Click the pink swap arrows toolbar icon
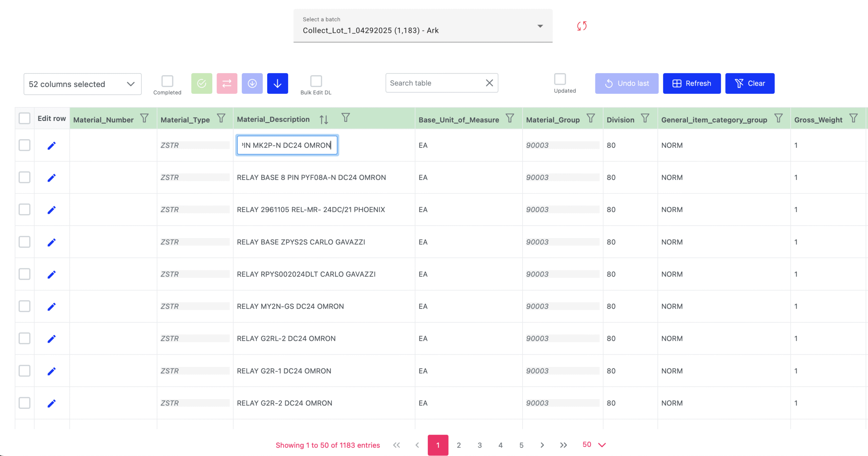868x456 pixels. pos(227,83)
